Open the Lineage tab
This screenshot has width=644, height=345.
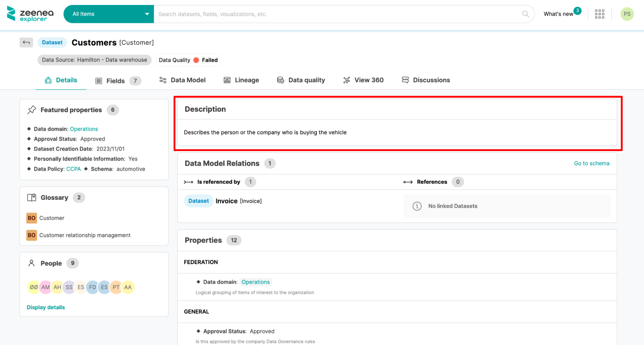(241, 80)
